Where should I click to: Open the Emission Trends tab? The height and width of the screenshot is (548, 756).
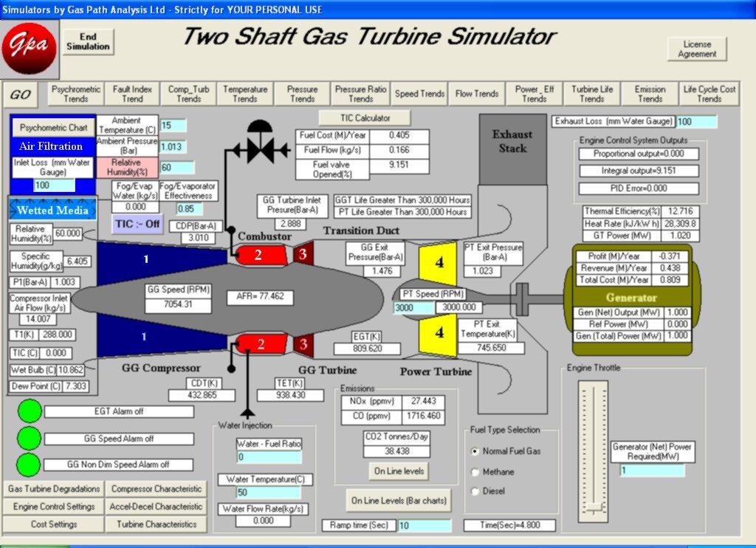pos(650,94)
